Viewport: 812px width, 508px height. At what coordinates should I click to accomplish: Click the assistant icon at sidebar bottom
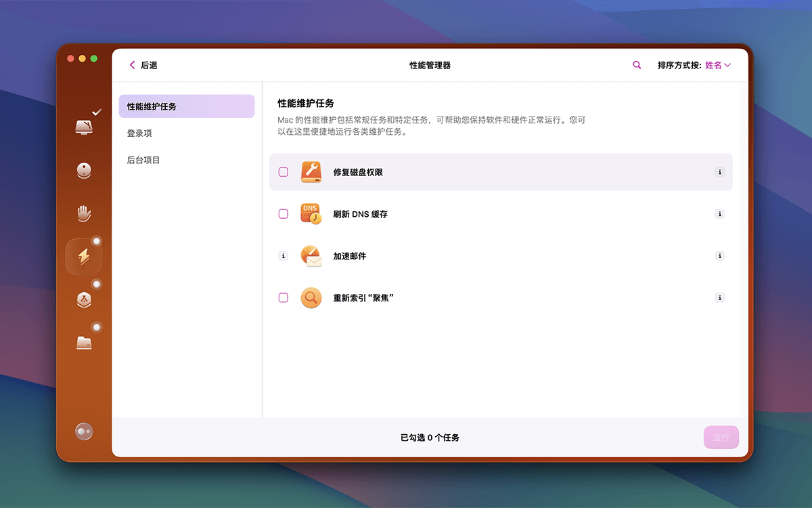84,431
